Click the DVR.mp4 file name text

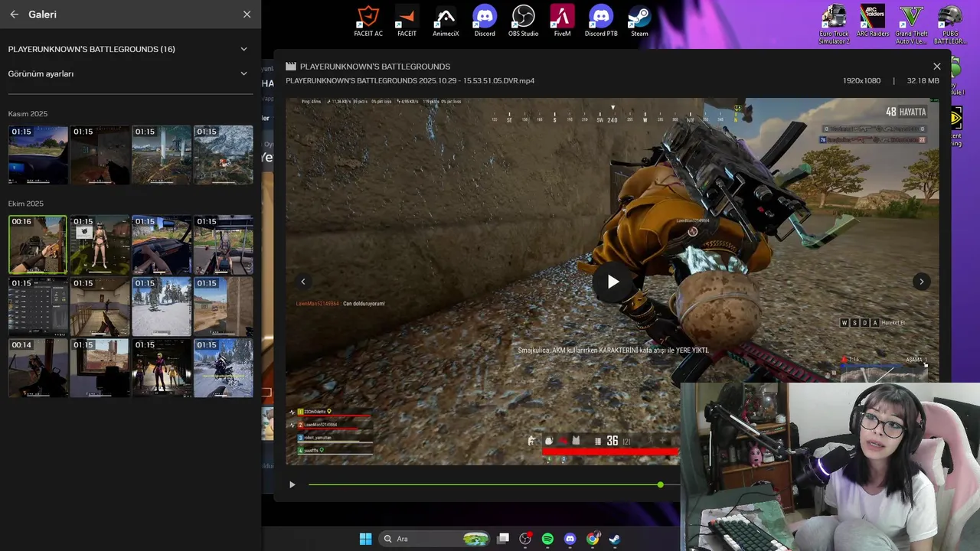410,80
